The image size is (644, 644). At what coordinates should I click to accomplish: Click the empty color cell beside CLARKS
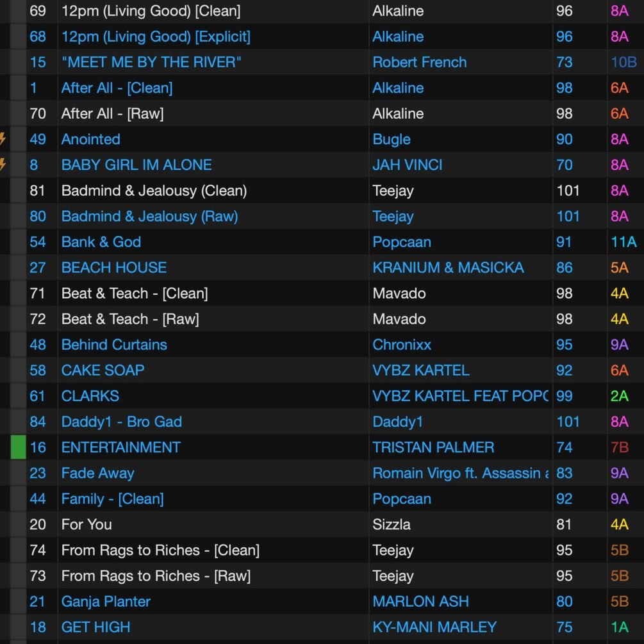[18, 396]
